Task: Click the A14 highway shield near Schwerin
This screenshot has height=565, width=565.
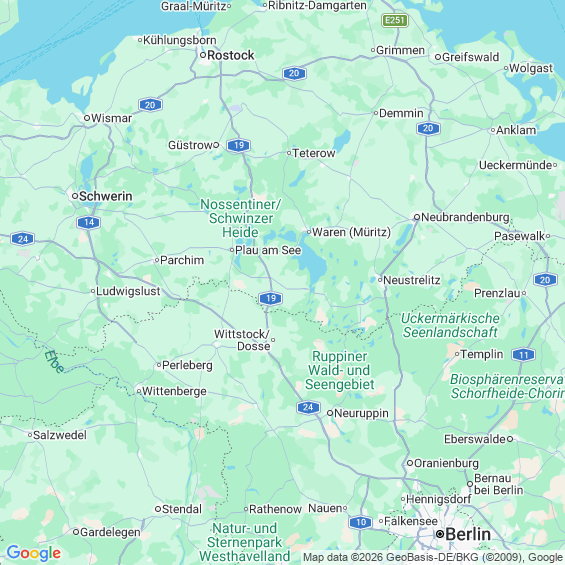Action: point(89,222)
